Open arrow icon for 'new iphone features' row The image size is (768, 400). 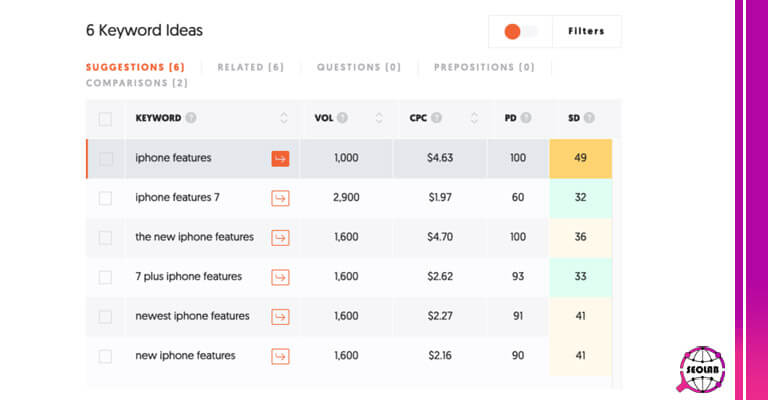click(x=280, y=356)
